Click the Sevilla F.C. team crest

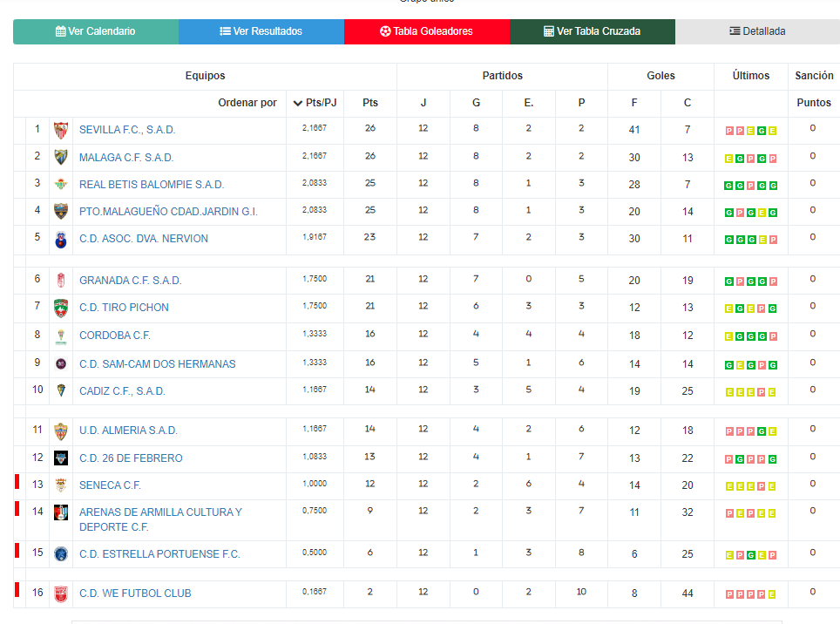coord(61,130)
